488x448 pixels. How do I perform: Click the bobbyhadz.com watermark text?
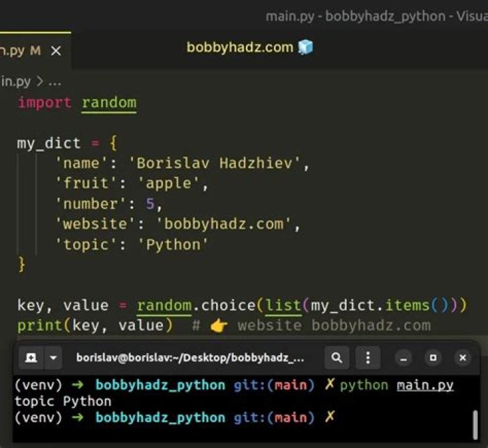coord(239,47)
